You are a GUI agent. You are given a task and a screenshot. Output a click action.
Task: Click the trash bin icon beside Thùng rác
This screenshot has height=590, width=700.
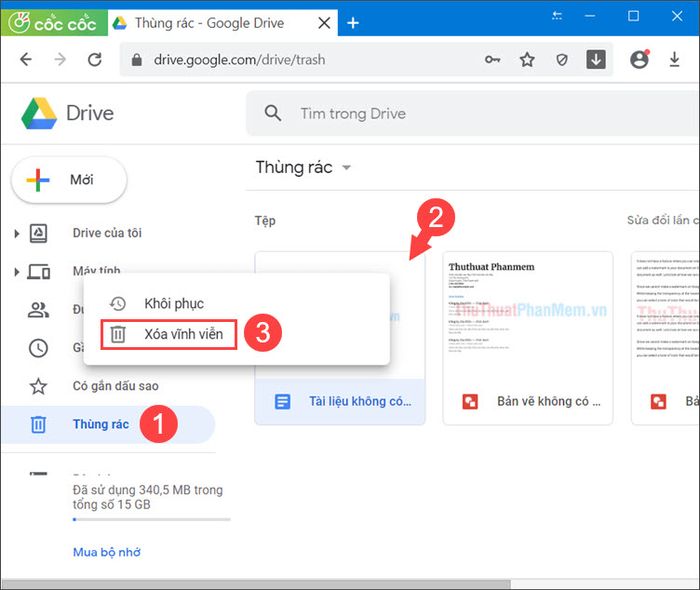(38, 424)
